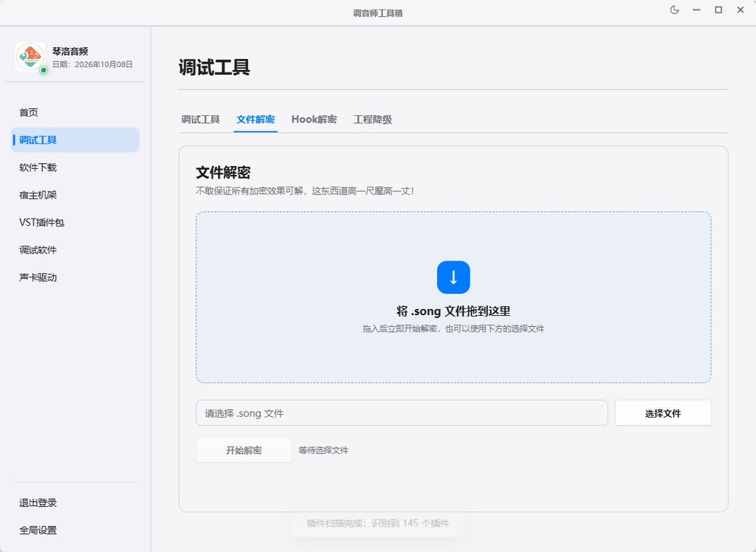756x552 pixels.
Task: Open 全局设置 global settings
Action: coord(75,531)
